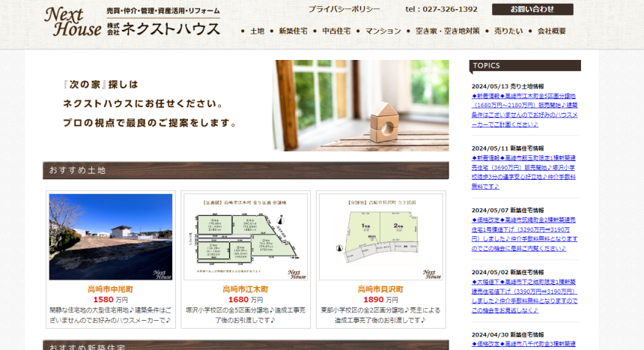Open the 2024/05/07 新築住宅情報 topic link
The image size is (644, 350).
tap(524, 234)
